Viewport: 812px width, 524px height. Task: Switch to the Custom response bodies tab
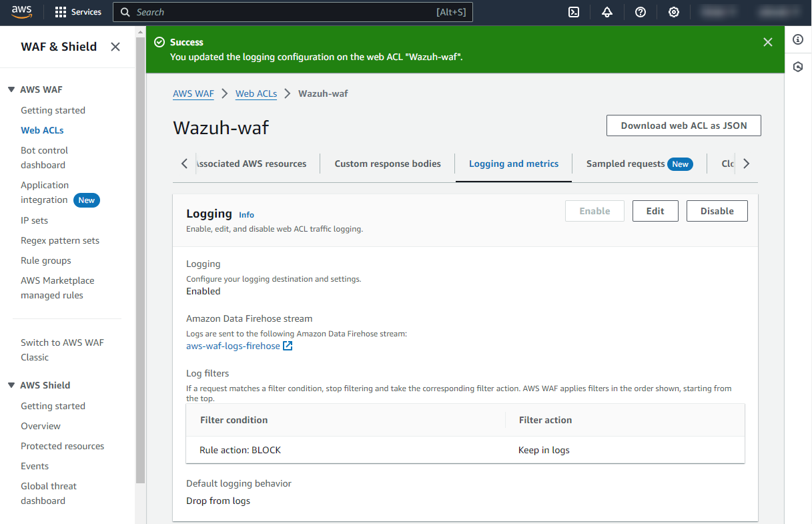click(x=388, y=164)
